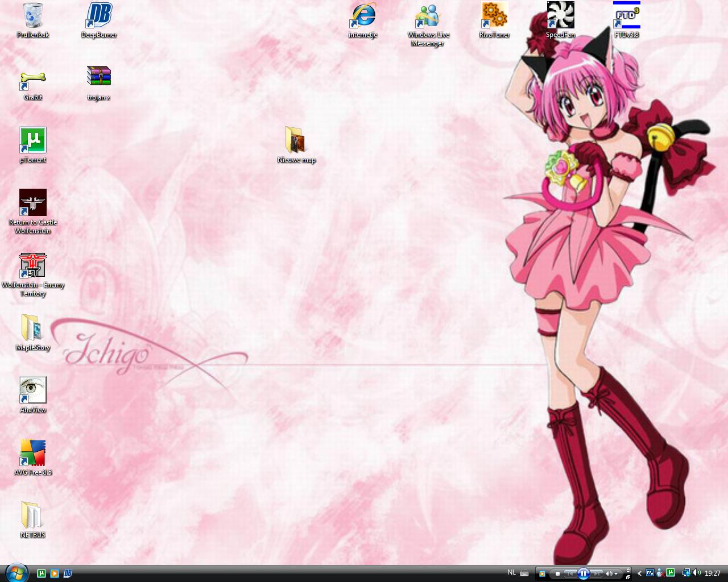Stop playback in the Media Player toolbar
This screenshot has height=582, width=728.
pyautogui.click(x=557, y=573)
